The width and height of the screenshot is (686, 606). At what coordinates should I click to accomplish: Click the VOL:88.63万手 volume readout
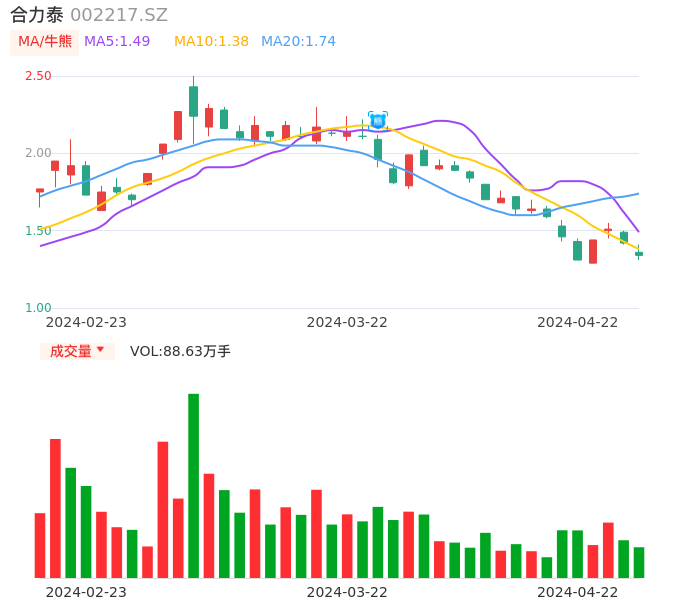[180, 351]
